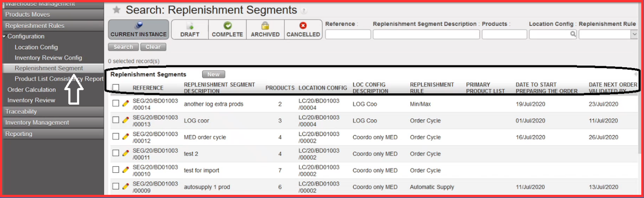The image size is (644, 198).
Task: Filter by Draft status icon
Action: 189,26
